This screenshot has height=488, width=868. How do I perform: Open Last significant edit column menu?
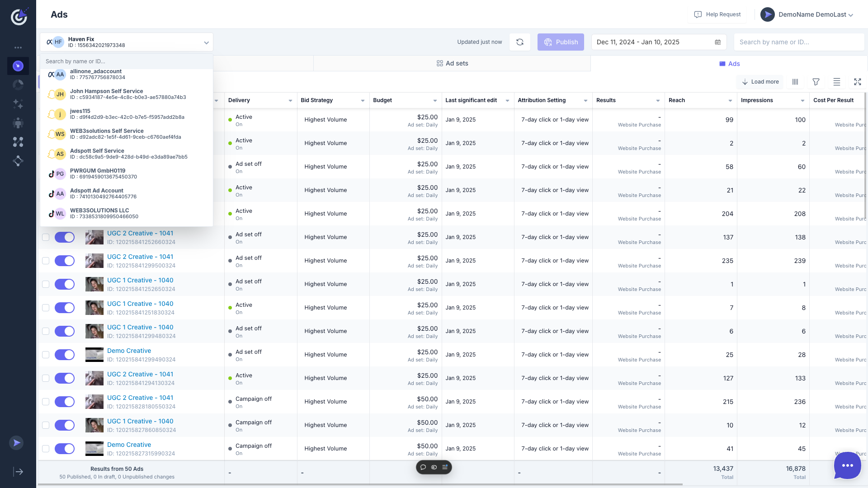tap(507, 100)
